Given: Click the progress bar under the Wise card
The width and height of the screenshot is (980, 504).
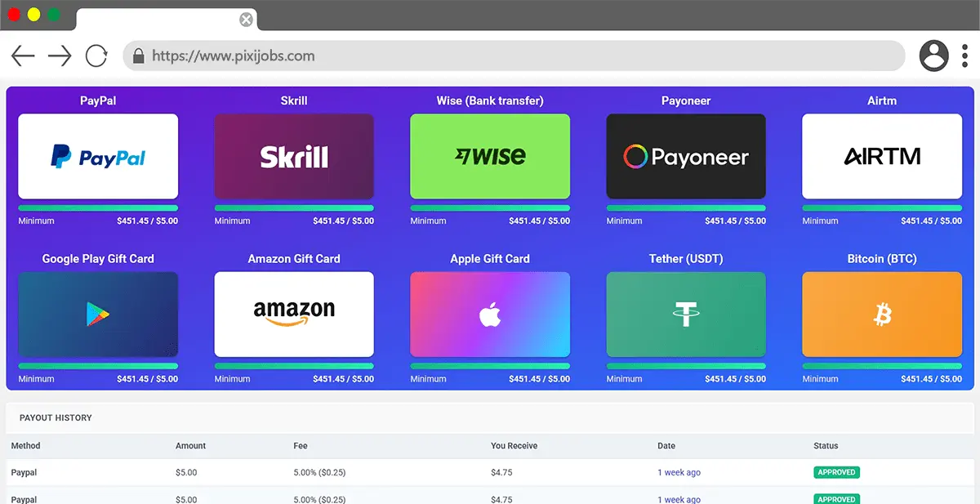Looking at the screenshot, I should point(490,208).
